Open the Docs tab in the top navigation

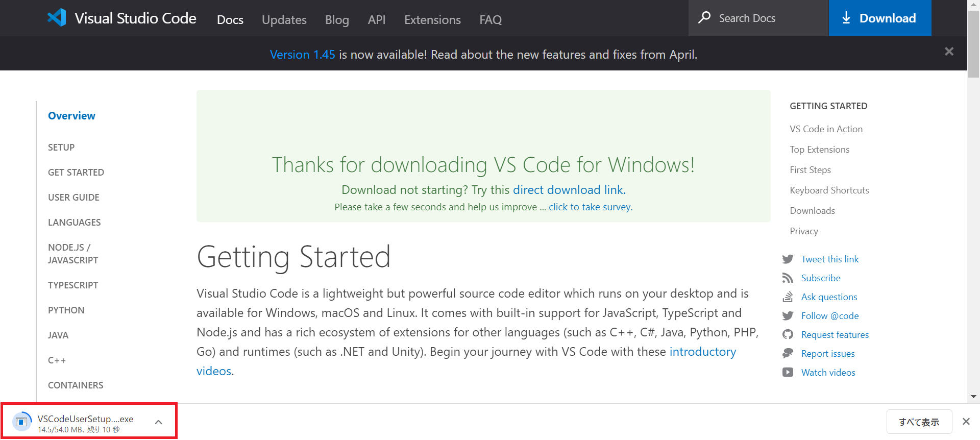(x=230, y=20)
